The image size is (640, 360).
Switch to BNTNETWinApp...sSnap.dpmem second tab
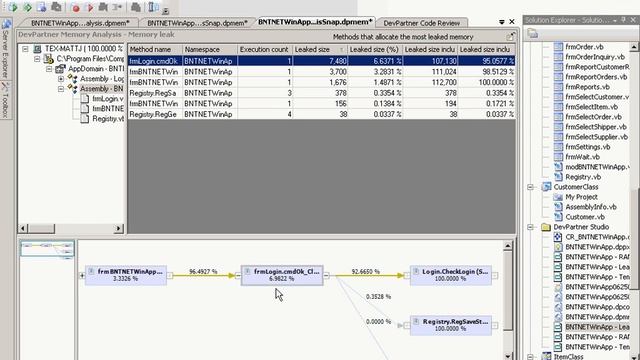pos(197,23)
